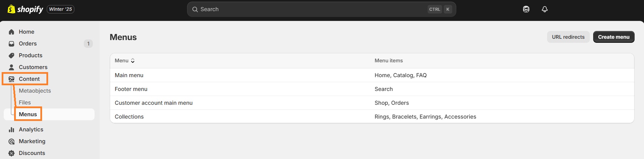Go to Files in the sidebar
This screenshot has width=644, height=159.
pyautogui.click(x=25, y=102)
